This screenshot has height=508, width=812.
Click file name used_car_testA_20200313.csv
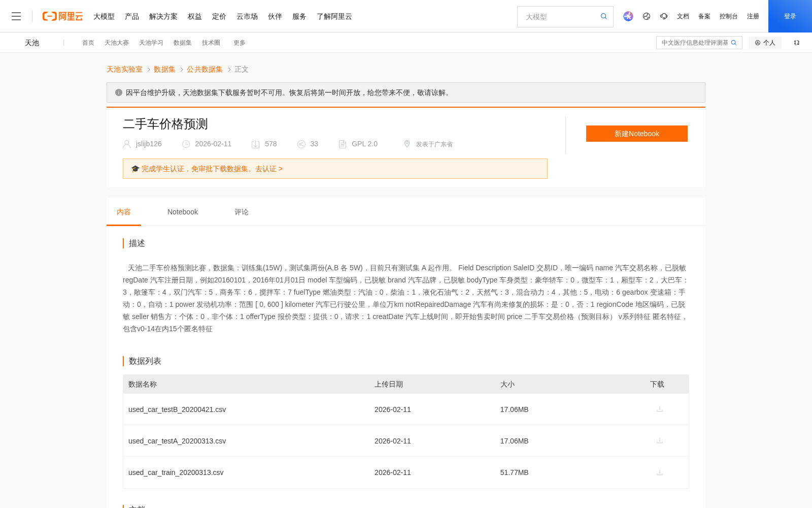(x=177, y=441)
